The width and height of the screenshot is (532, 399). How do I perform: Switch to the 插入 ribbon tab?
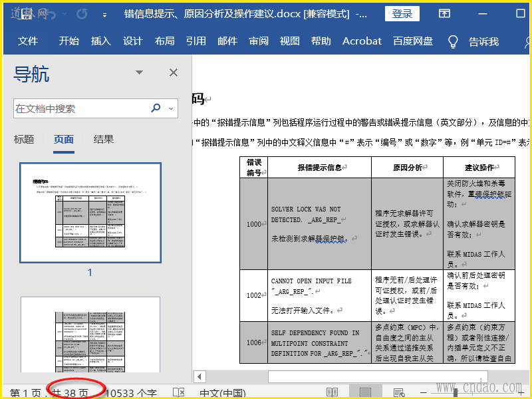[x=101, y=41]
